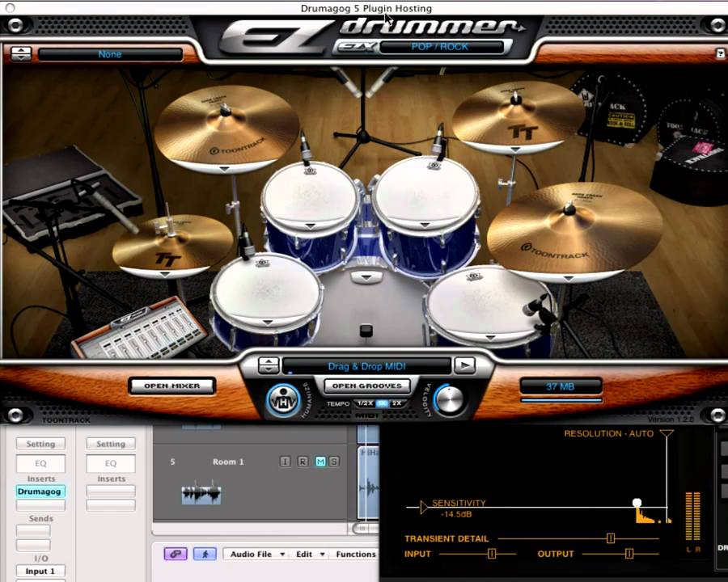
Task: Click the help question mark icon
Action: 720,54
